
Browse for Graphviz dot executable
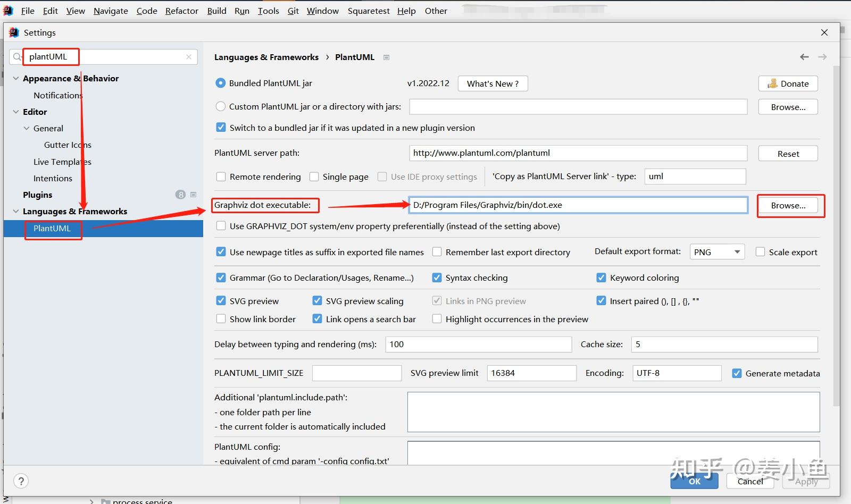[788, 205]
